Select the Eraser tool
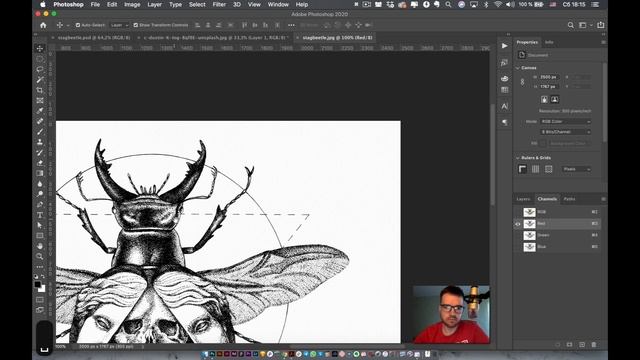Screen dimensions: 640x360 [x=40, y=163]
